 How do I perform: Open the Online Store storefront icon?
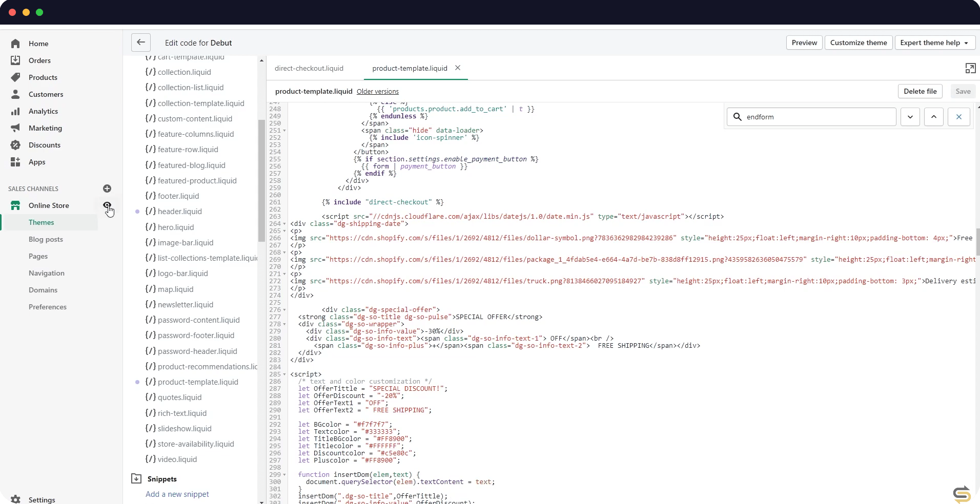click(15, 205)
